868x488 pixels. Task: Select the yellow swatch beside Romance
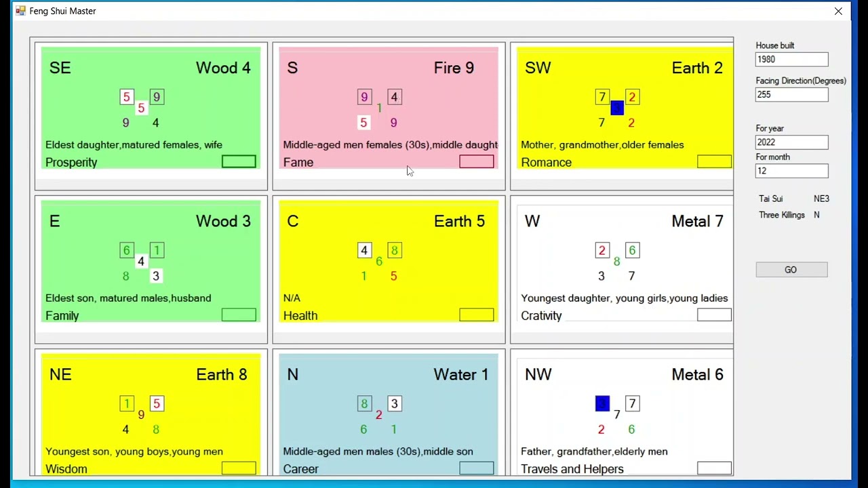714,161
